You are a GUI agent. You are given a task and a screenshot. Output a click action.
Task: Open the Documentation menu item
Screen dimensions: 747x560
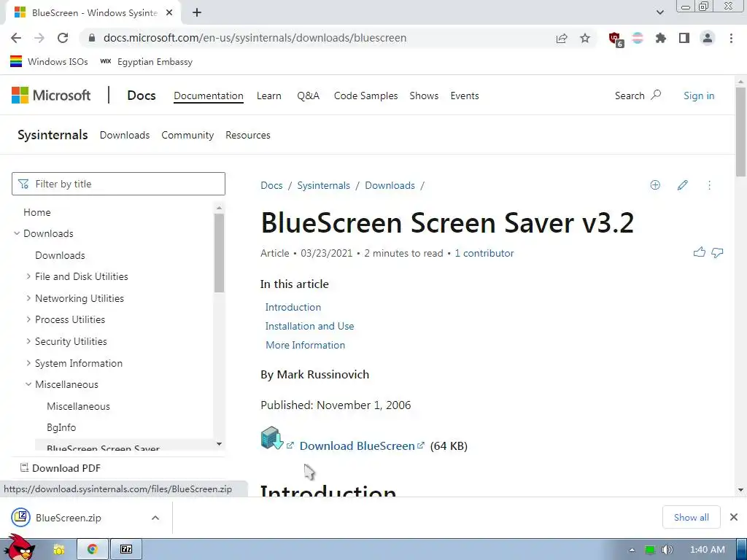click(208, 96)
